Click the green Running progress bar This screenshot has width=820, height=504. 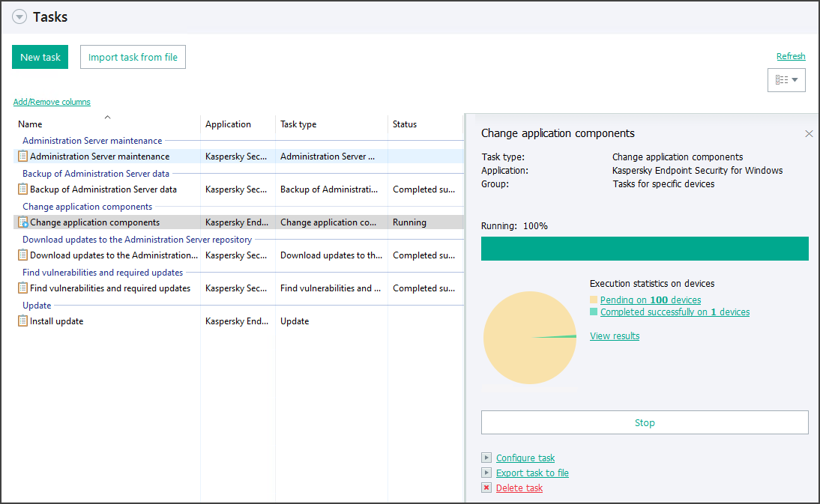point(645,249)
